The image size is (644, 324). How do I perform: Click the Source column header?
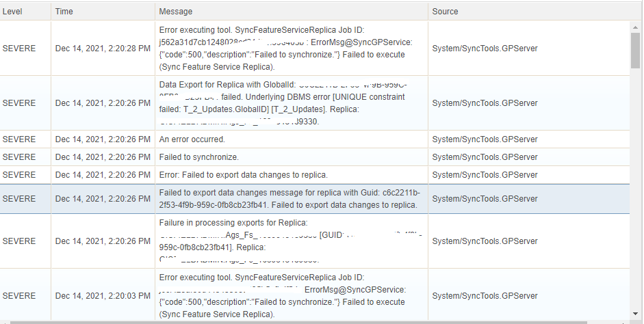click(445, 12)
